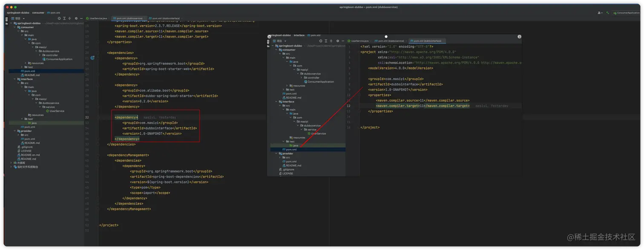644x250 pixels.
Task: Select ConsumerApplication in main project tree
Action: click(59, 59)
